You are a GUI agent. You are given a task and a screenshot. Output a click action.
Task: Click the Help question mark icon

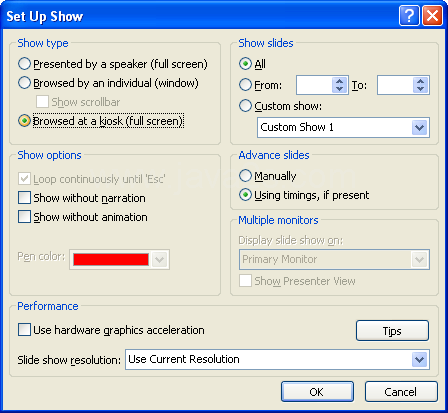409,15
